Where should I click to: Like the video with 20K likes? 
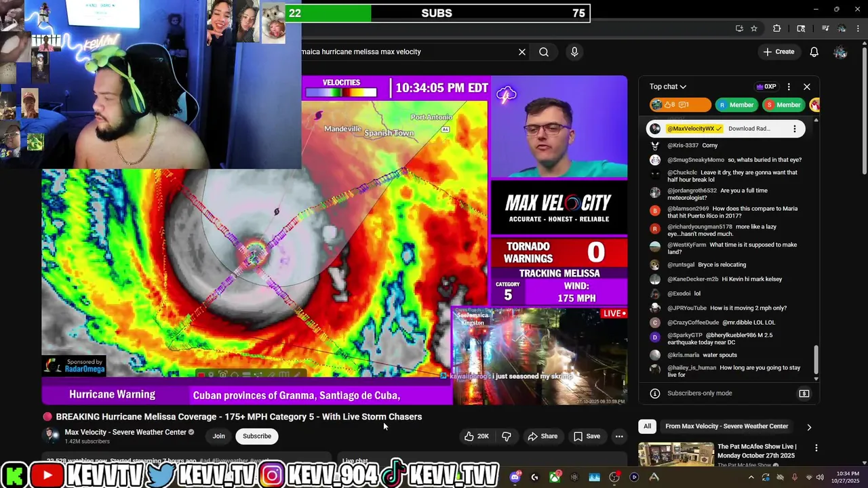pos(477,436)
